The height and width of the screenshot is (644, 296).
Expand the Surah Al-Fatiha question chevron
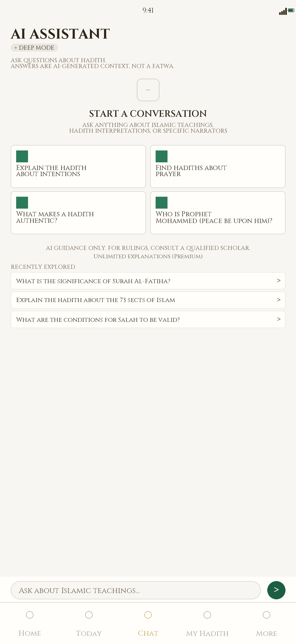coord(279,280)
